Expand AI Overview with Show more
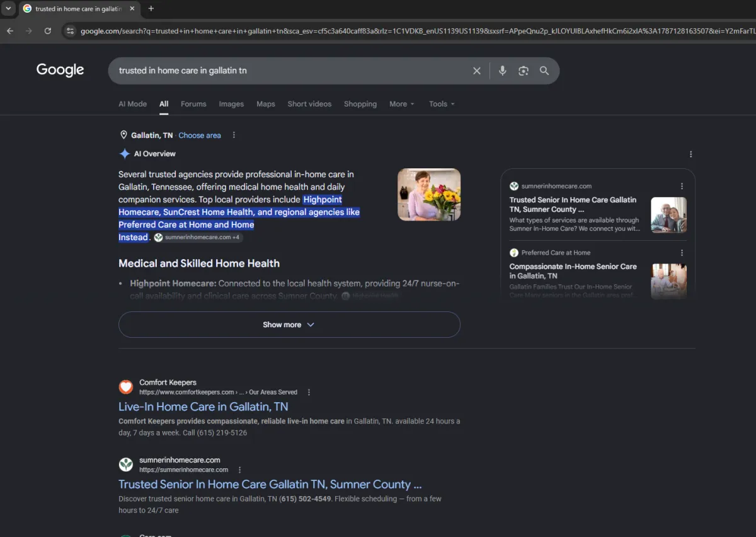The image size is (756, 537). tap(289, 325)
